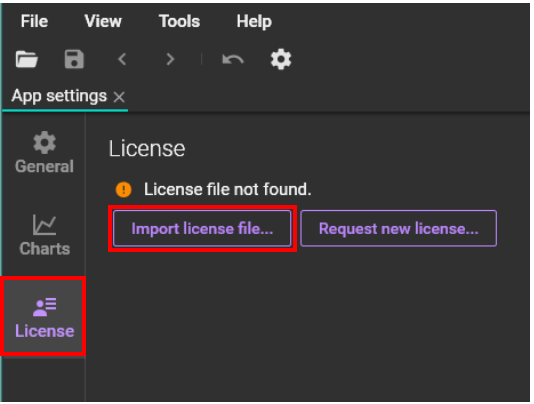The image size is (534, 404).
Task: Open the Tools menu
Action: [179, 21]
